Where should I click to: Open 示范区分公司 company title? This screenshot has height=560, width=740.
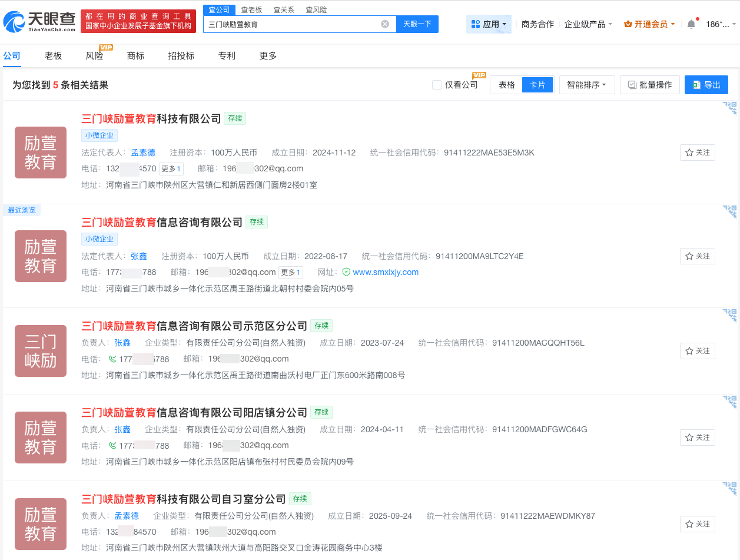[194, 326]
